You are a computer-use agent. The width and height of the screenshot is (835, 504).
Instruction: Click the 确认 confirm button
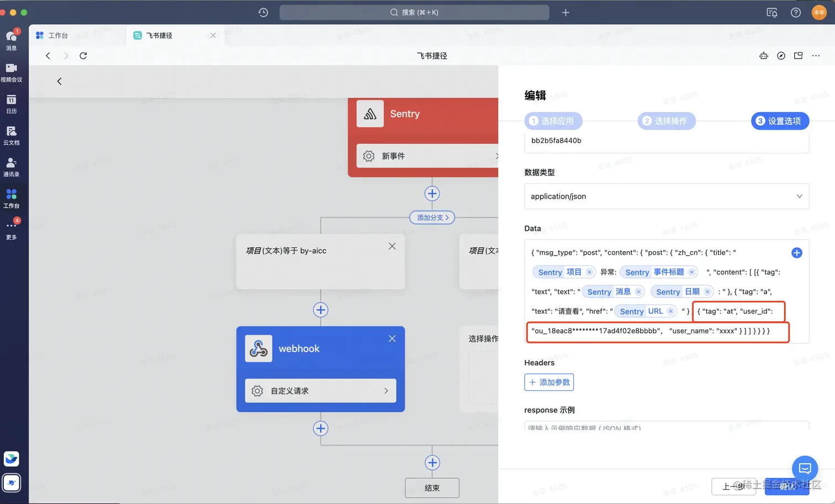[x=787, y=486]
